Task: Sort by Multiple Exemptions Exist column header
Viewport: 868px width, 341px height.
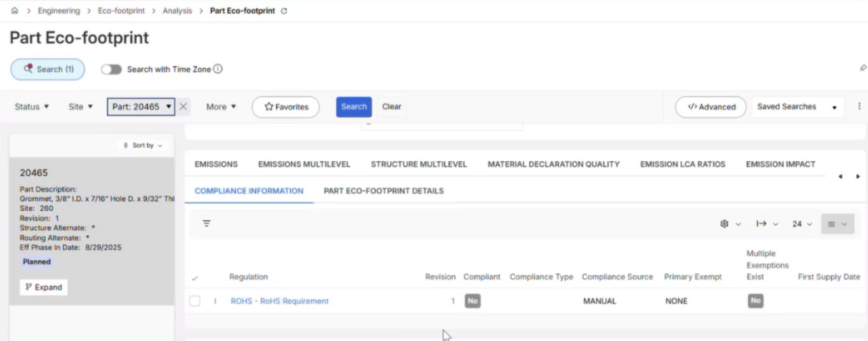Action: click(767, 265)
